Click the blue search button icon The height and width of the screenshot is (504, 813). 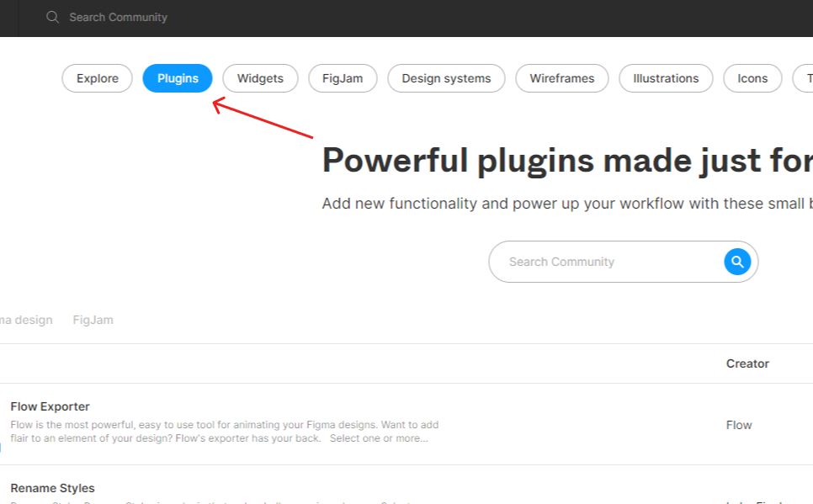(737, 262)
